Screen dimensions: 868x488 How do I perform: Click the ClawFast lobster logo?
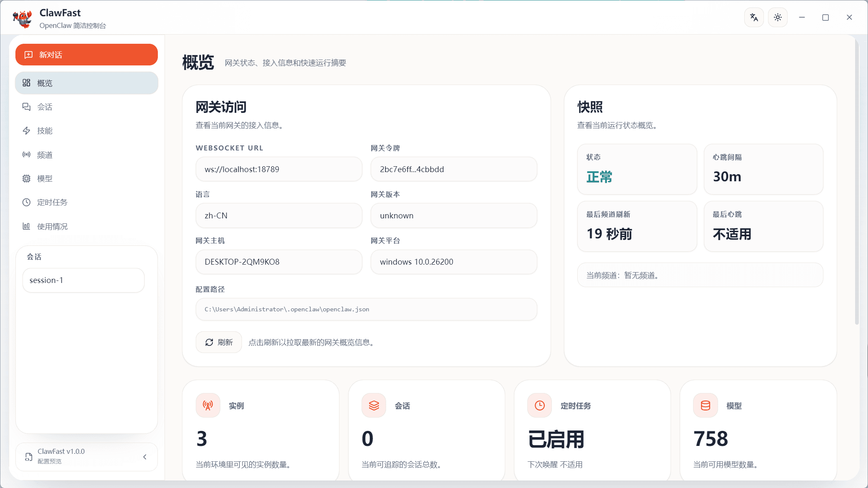(x=22, y=19)
